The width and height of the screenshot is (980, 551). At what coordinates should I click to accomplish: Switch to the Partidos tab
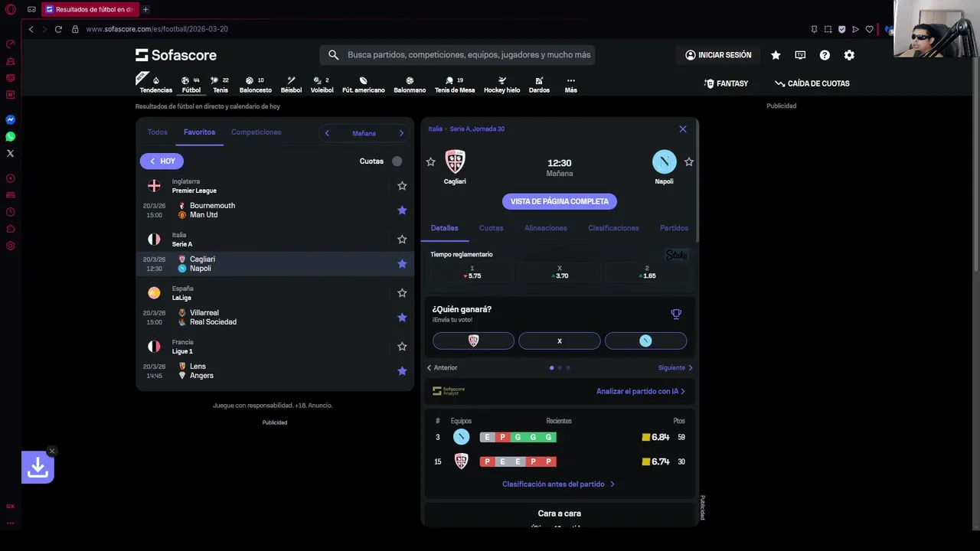674,228
